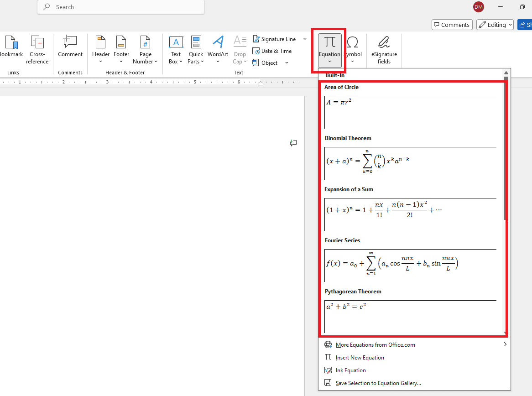The height and width of the screenshot is (396, 532).
Task: Insert an Object
Action: coord(265,63)
